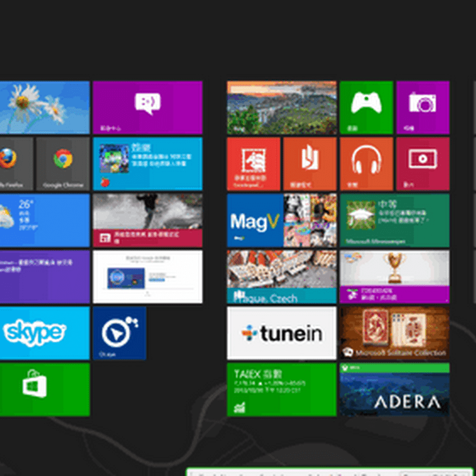Open the Bing tile with mountain landscape
The width and height of the screenshot is (476, 476).
point(281,108)
